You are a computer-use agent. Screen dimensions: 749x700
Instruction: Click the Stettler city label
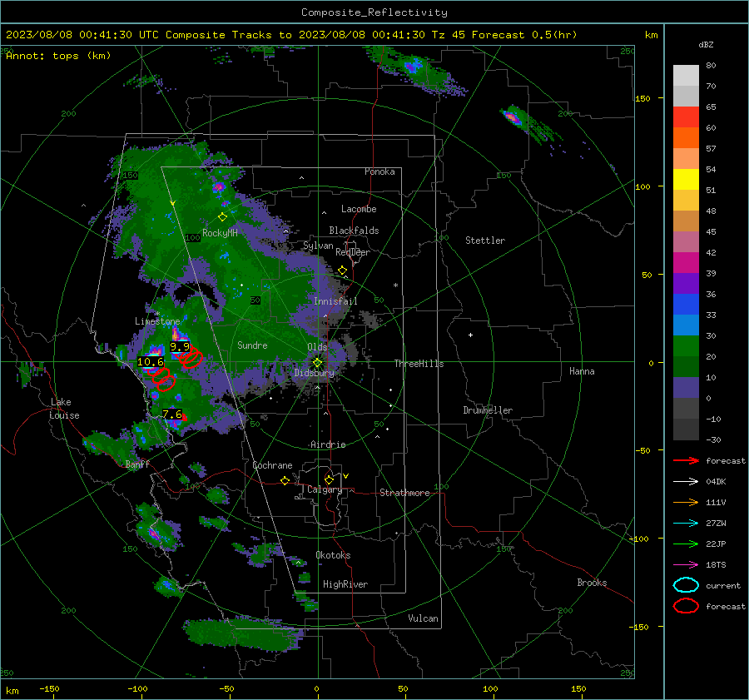485,241
